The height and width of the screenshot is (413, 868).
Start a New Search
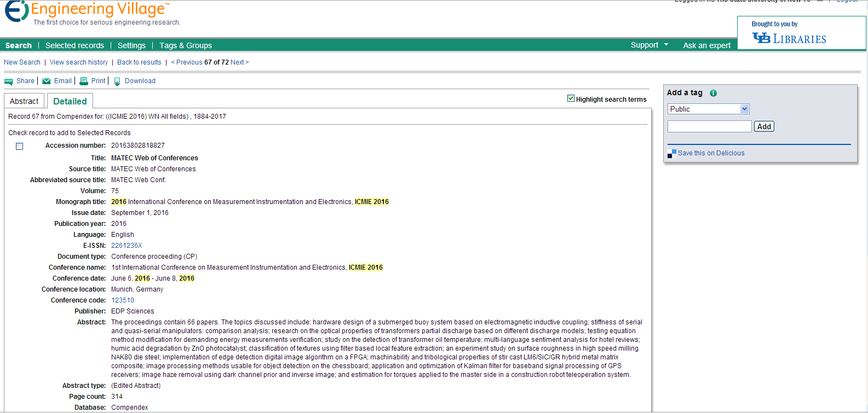pyautogui.click(x=22, y=62)
